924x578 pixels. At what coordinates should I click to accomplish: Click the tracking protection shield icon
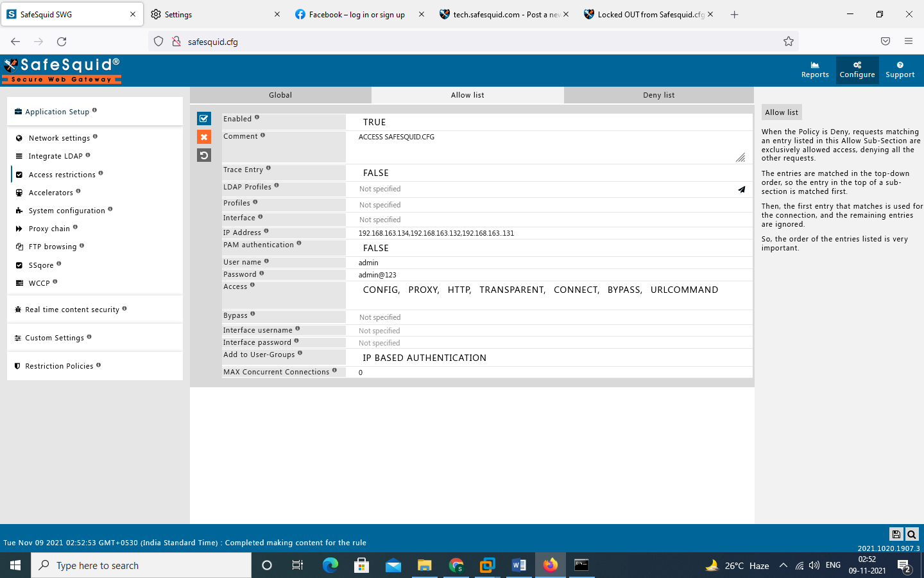coord(158,42)
